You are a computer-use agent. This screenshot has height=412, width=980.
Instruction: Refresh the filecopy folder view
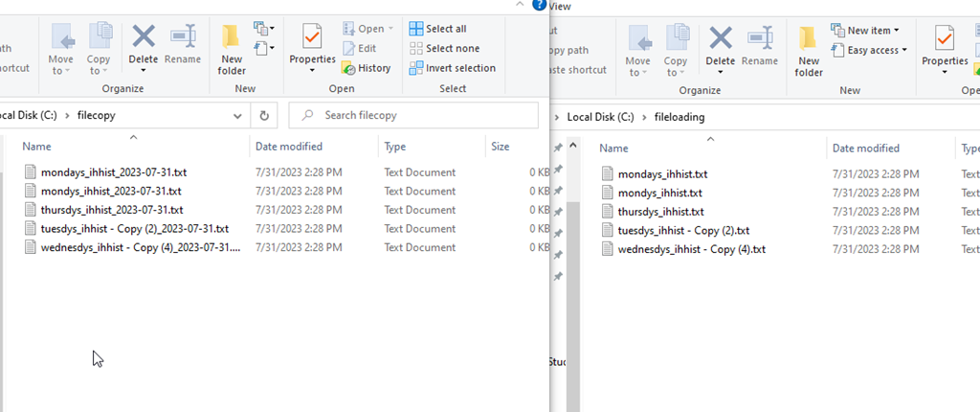click(264, 115)
